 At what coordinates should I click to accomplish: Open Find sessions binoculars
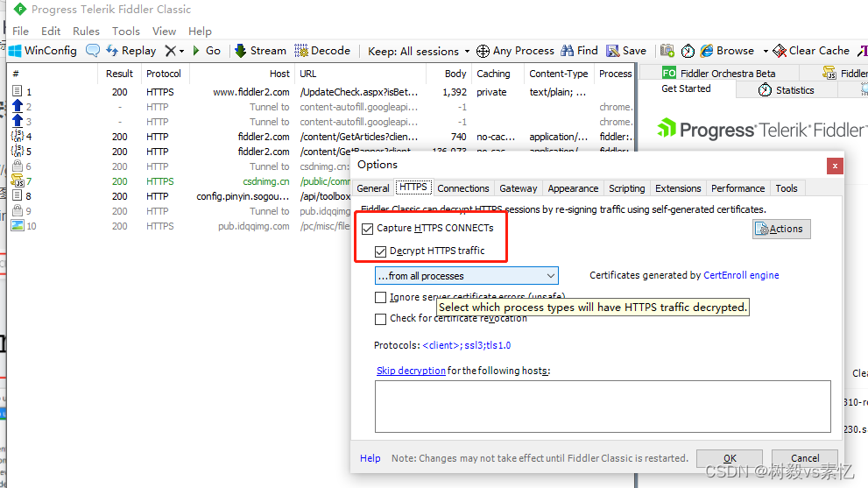point(579,51)
